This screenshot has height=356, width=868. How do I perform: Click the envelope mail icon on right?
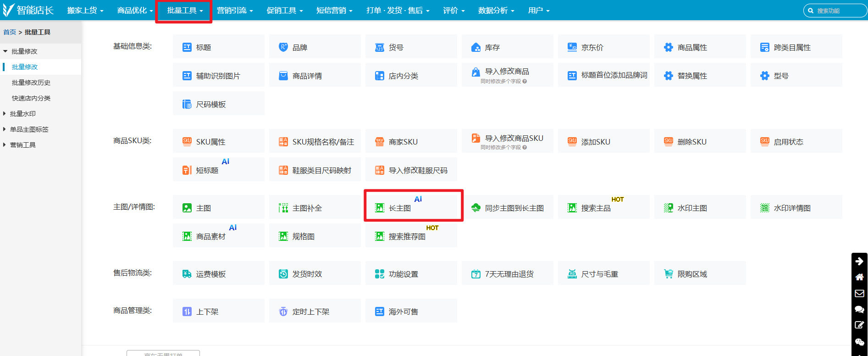(x=859, y=293)
